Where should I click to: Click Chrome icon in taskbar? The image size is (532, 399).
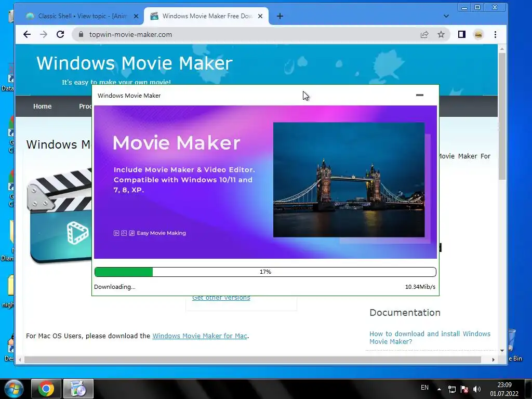tap(46, 389)
